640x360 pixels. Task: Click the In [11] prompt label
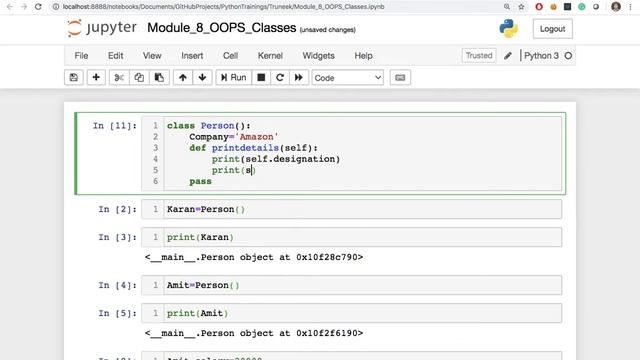click(x=115, y=126)
